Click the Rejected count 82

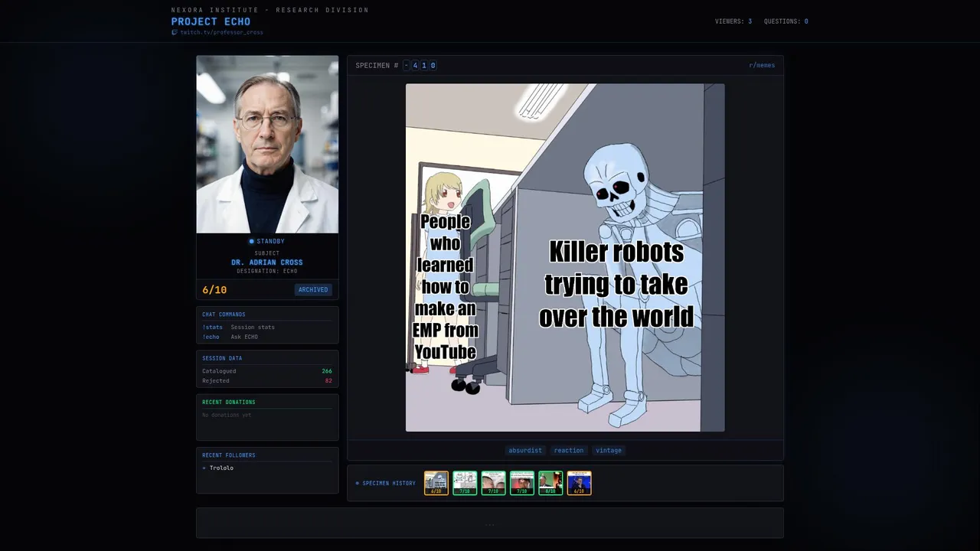[x=328, y=381]
